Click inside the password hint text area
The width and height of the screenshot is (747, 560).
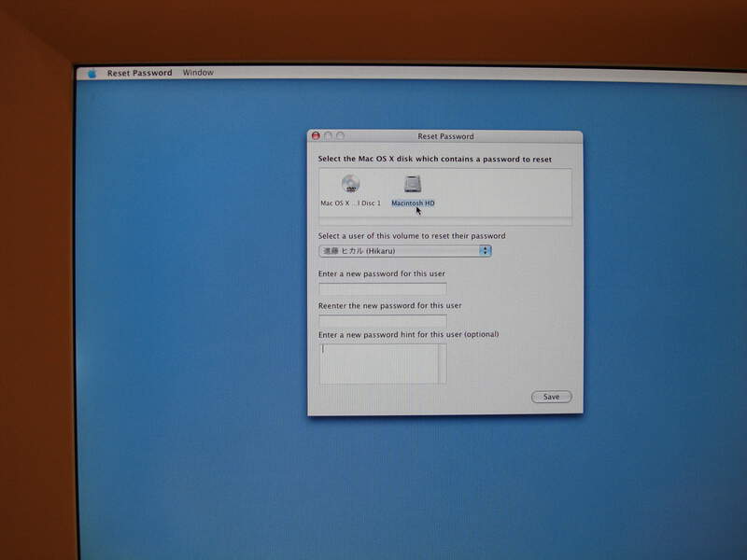coord(378,363)
